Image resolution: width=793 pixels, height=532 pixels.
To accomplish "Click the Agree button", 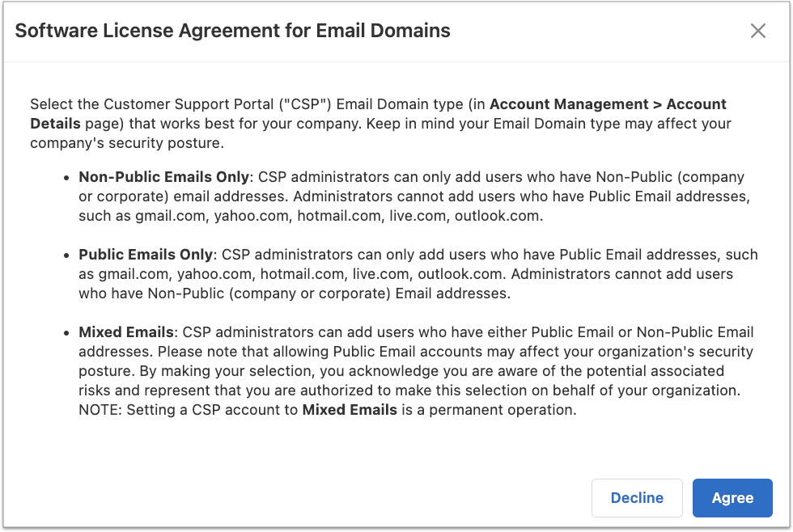I will 732,498.
